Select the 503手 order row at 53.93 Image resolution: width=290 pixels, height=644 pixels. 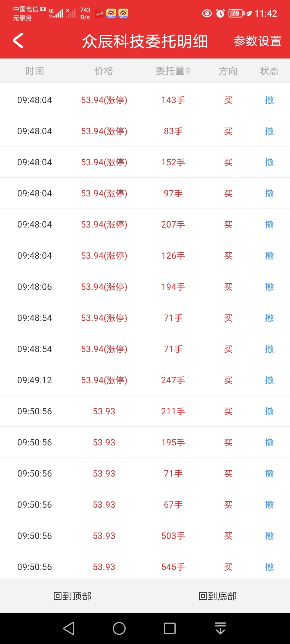pyautogui.click(x=145, y=536)
